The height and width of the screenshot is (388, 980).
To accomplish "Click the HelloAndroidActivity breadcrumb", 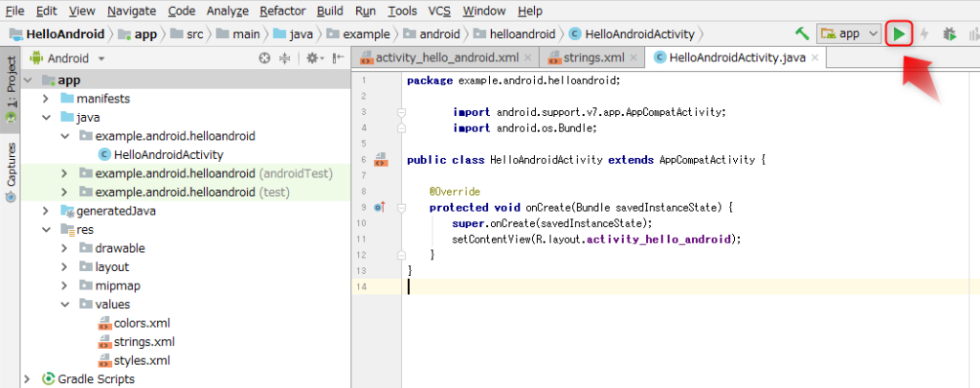I will (x=633, y=34).
